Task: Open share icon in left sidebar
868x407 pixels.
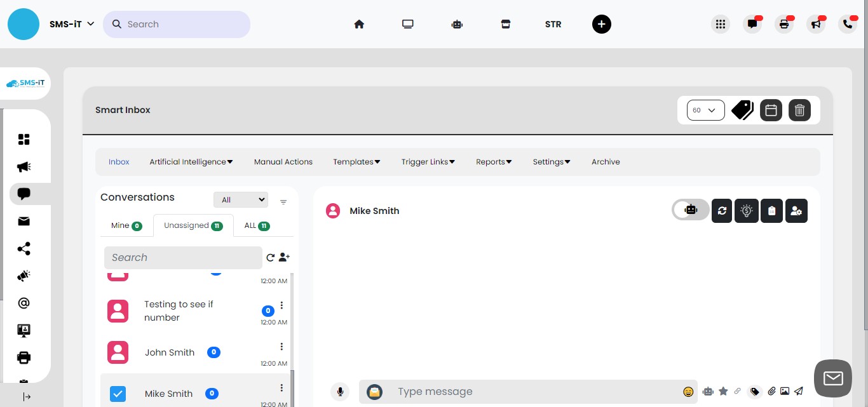Action: [x=24, y=249]
